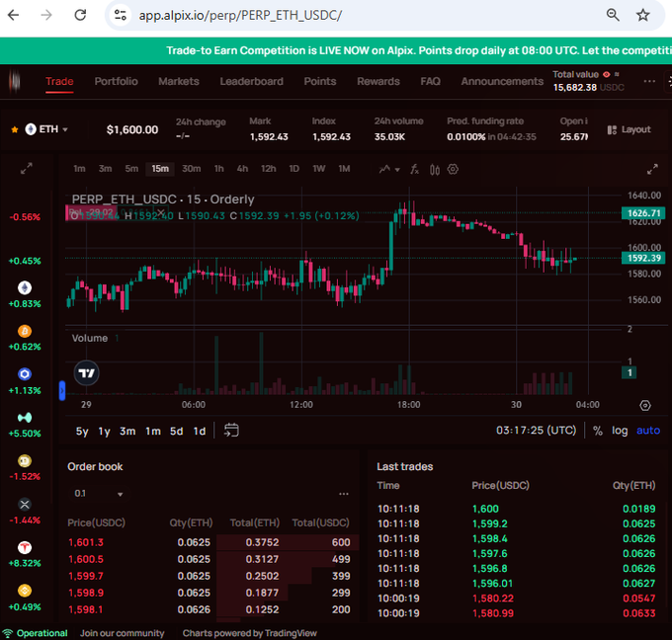Select Dogecoin icon in markets sidebar
This screenshot has width=672, height=640.
click(x=25, y=461)
